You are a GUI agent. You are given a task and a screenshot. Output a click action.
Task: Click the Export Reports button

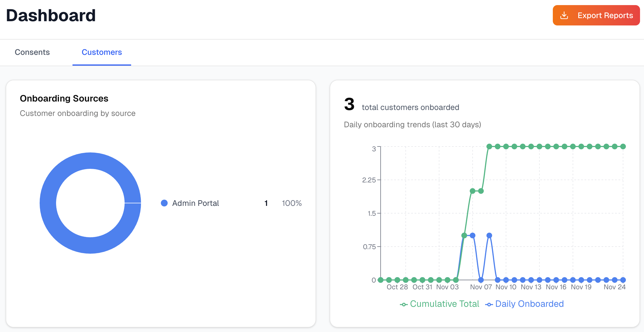click(596, 15)
